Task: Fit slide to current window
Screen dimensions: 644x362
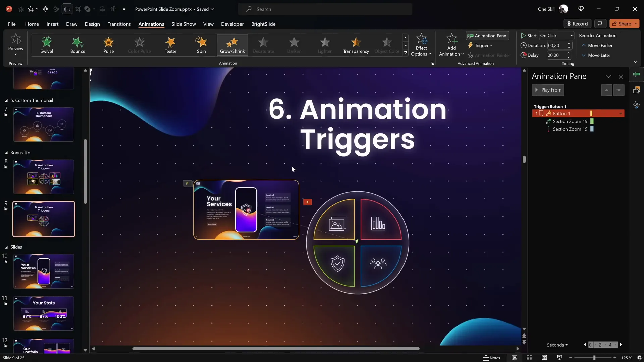Action: pyautogui.click(x=639, y=358)
